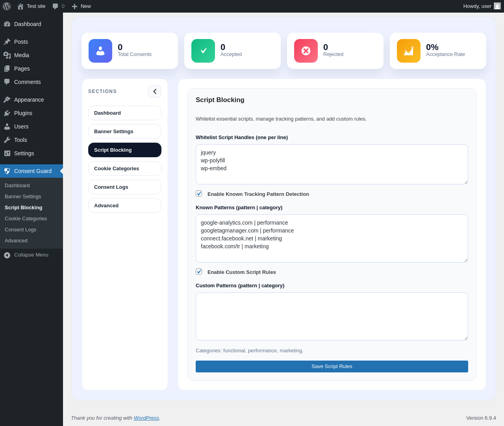Focus the Whitelist Script Handles field
The height and width of the screenshot is (426, 504).
point(332,164)
